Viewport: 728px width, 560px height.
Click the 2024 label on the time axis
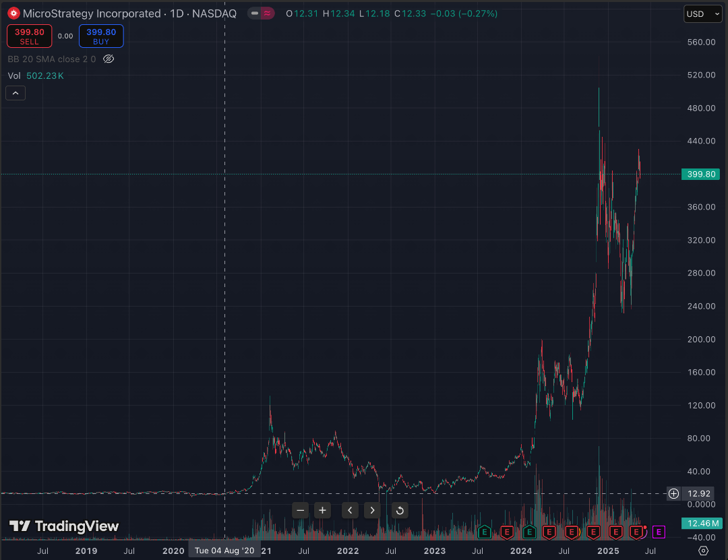(521, 551)
